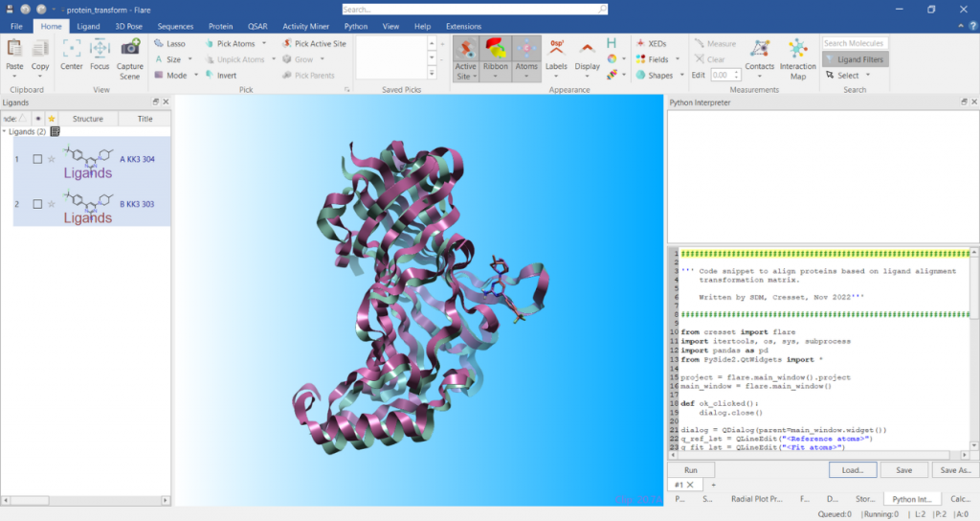Click the Save As... button

pyautogui.click(x=956, y=469)
